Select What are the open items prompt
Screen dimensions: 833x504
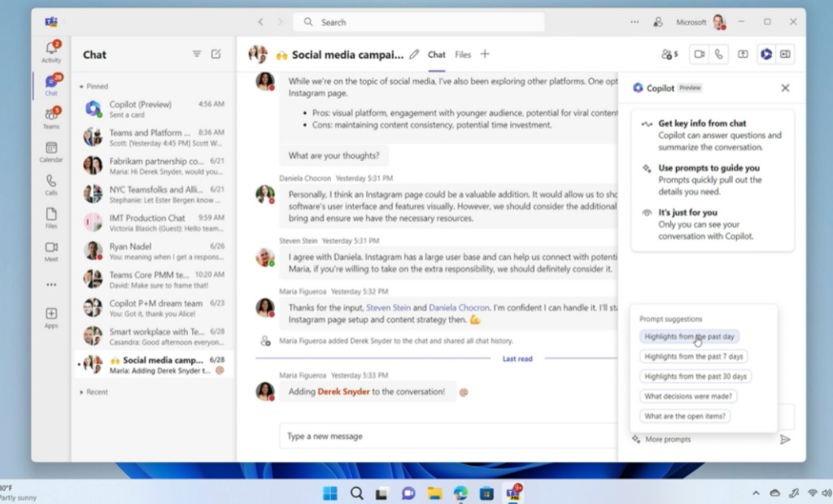point(685,416)
